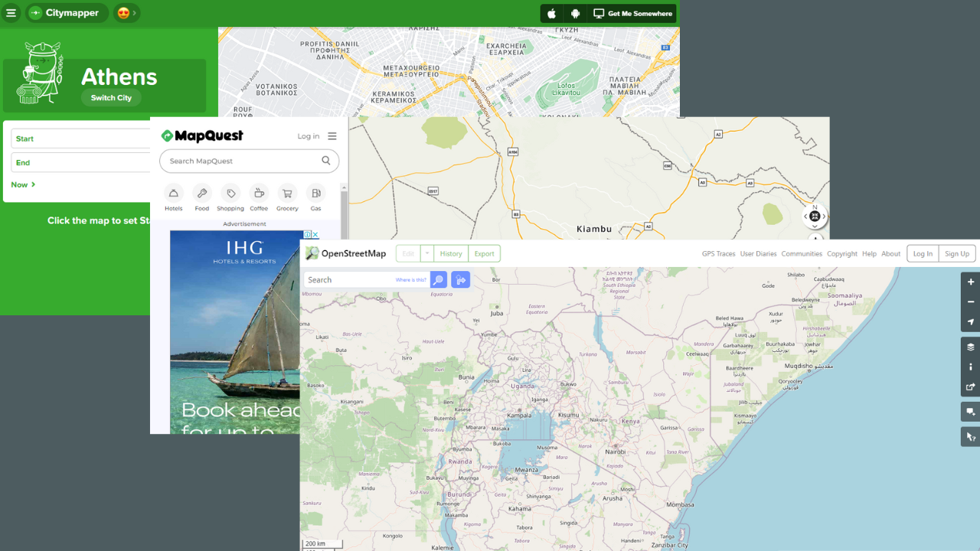
Task: Click the Apple app download icon
Action: [551, 14]
